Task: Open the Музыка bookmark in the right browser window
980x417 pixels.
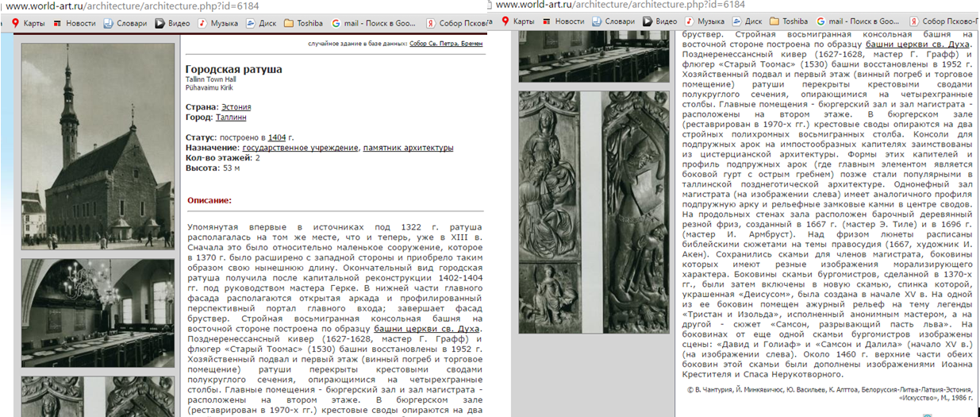Action: [706, 21]
